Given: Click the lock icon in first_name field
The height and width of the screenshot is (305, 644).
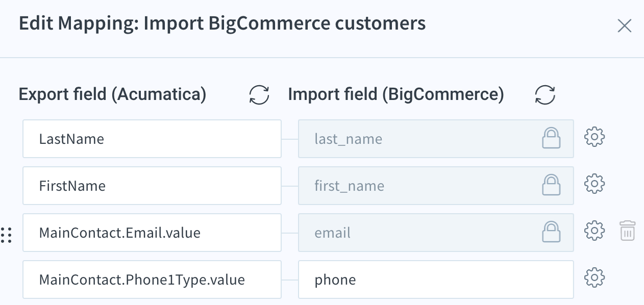Looking at the screenshot, I should [551, 185].
